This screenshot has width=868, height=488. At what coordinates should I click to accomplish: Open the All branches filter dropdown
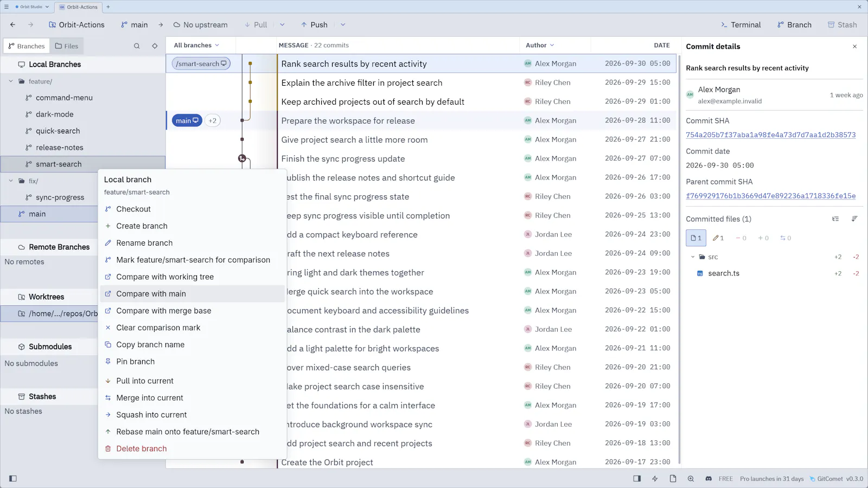196,46
